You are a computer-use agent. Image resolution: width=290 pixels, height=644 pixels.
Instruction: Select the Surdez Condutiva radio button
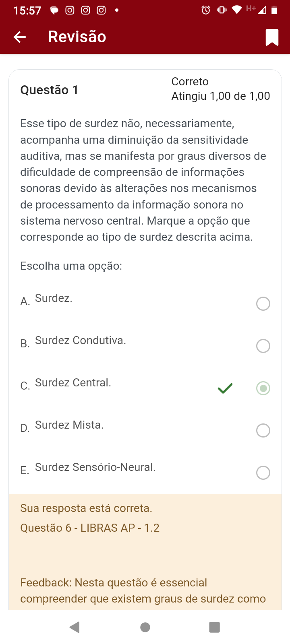[x=263, y=346]
